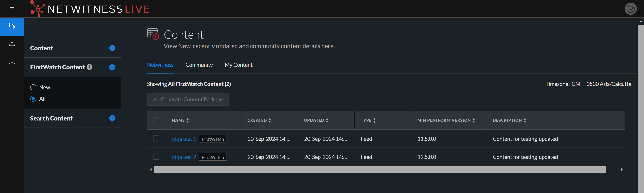Collapse the FirstWatch Content section
Screen dimensions: 644x193
pos(112,67)
